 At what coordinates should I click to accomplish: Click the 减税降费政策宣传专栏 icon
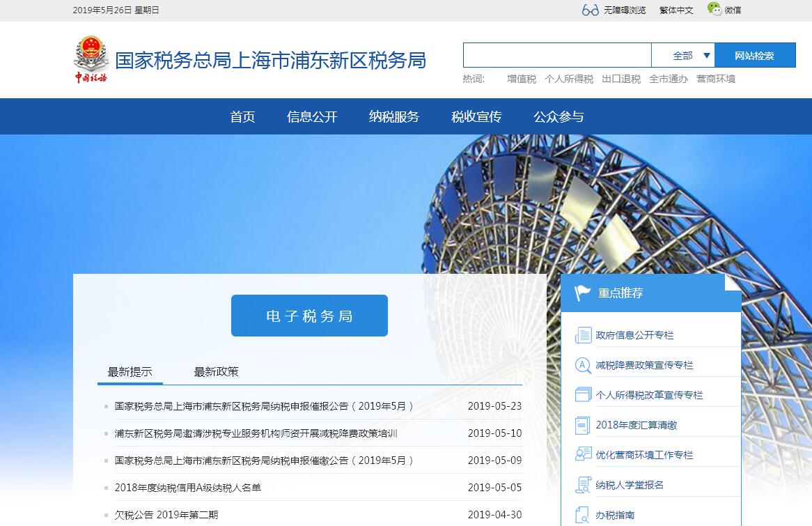[x=583, y=365]
